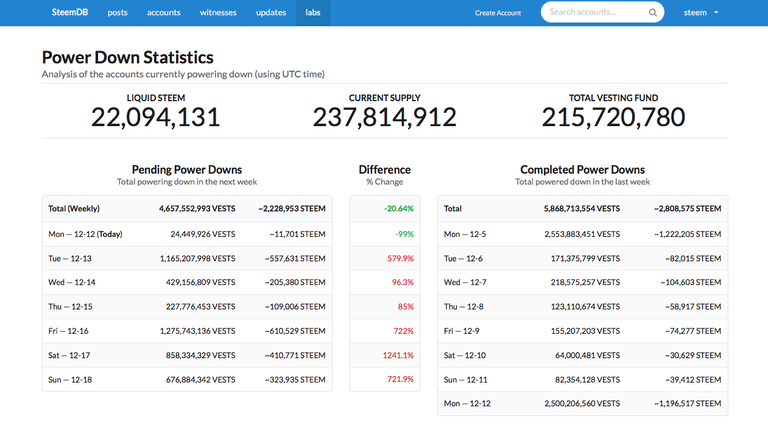The width and height of the screenshot is (768, 435).
Task: Click the -20.64% difference value
Action: [x=399, y=209]
